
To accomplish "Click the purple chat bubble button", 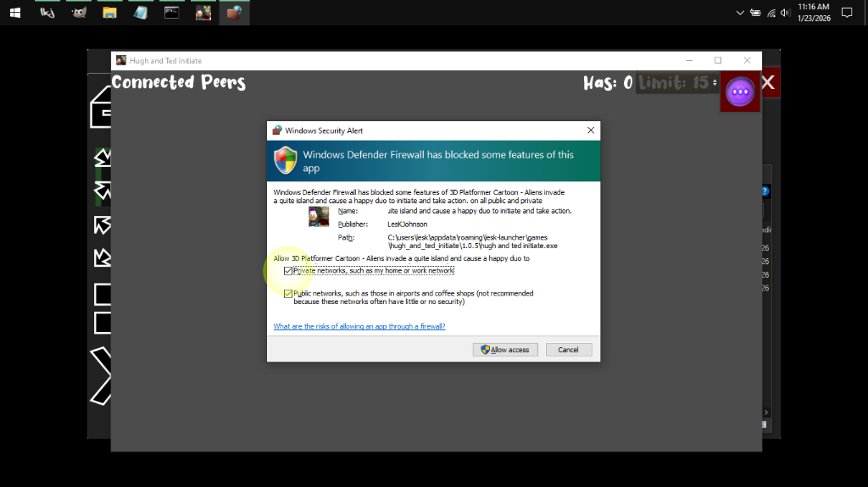I will click(x=740, y=91).
